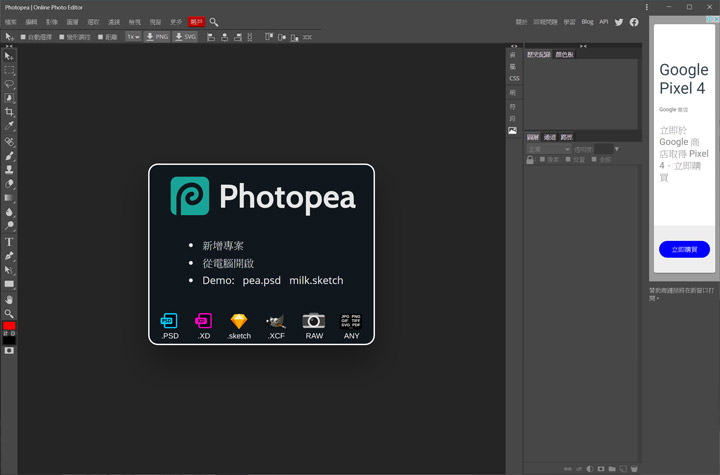Viewport: 720px width, 475px height.
Task: Click the SVG quick export button
Action: click(x=186, y=37)
